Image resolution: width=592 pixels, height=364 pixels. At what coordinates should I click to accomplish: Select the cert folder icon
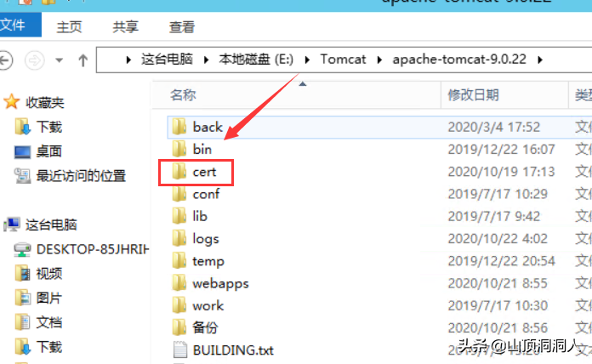pos(179,172)
